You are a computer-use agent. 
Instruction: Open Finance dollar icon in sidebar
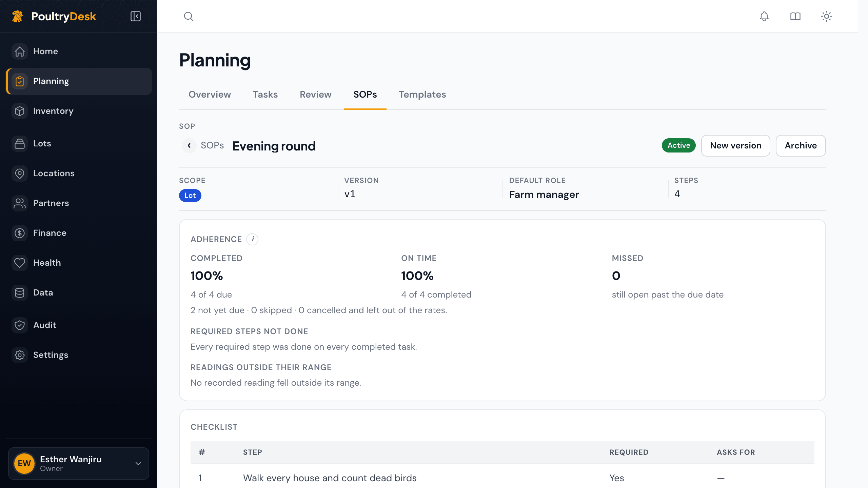[x=20, y=233]
